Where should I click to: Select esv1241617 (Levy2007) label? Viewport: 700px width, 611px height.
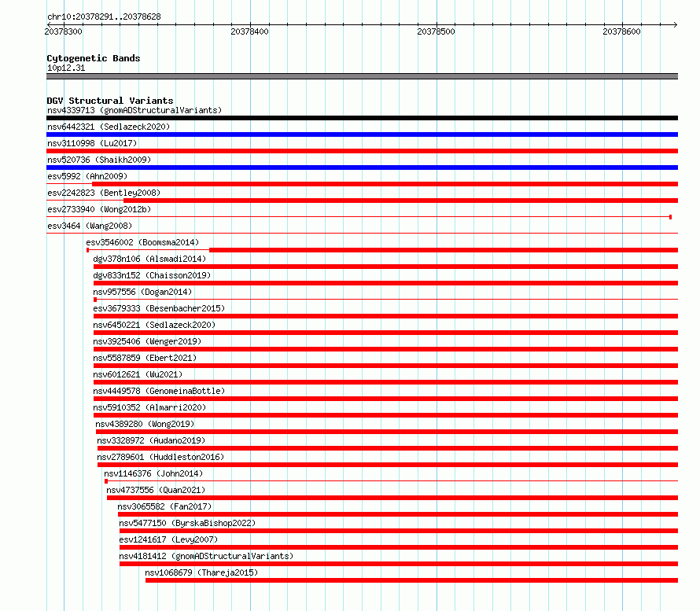coord(168,539)
